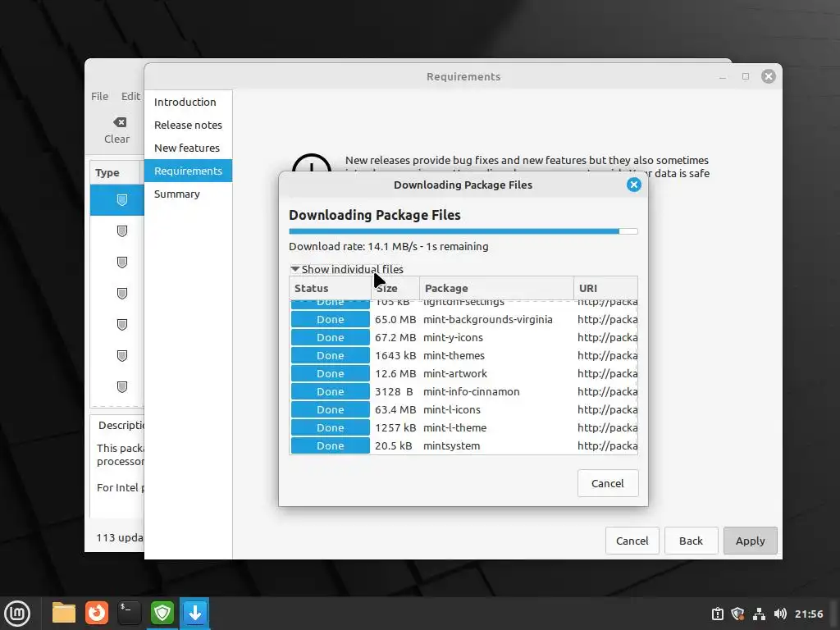Select the Requirements sidebar item
Viewport: 840px width, 630px height.
pos(188,171)
